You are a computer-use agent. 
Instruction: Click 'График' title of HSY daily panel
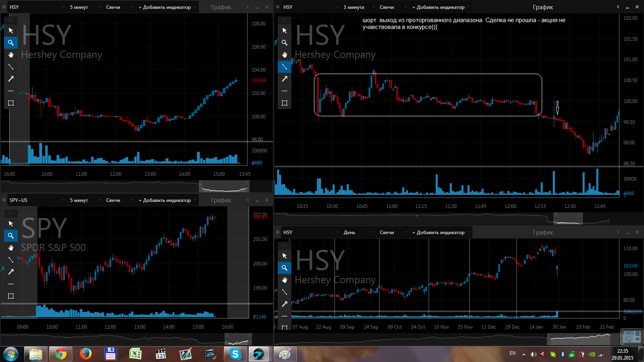tap(543, 232)
